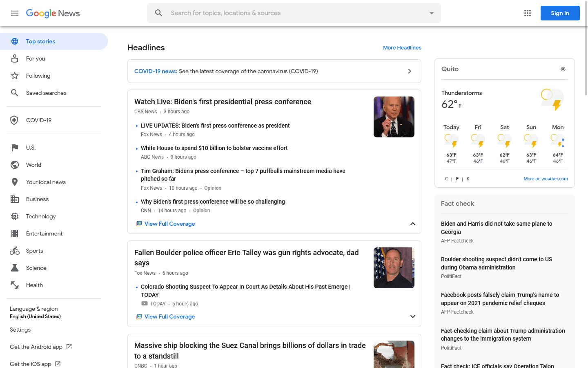The image size is (588, 368).
Task: Open COVID-19 news coverage chevron
Action: (410, 71)
